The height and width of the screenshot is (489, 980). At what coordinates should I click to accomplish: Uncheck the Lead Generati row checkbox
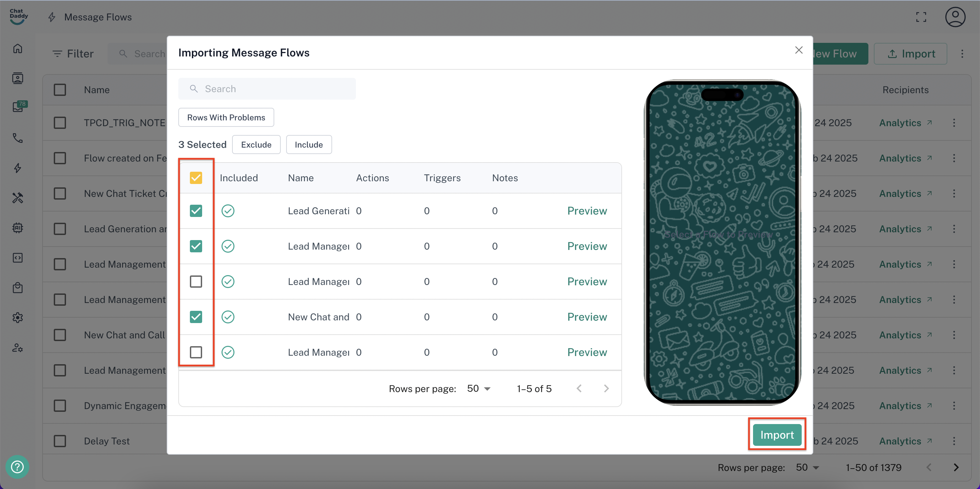[x=196, y=210]
